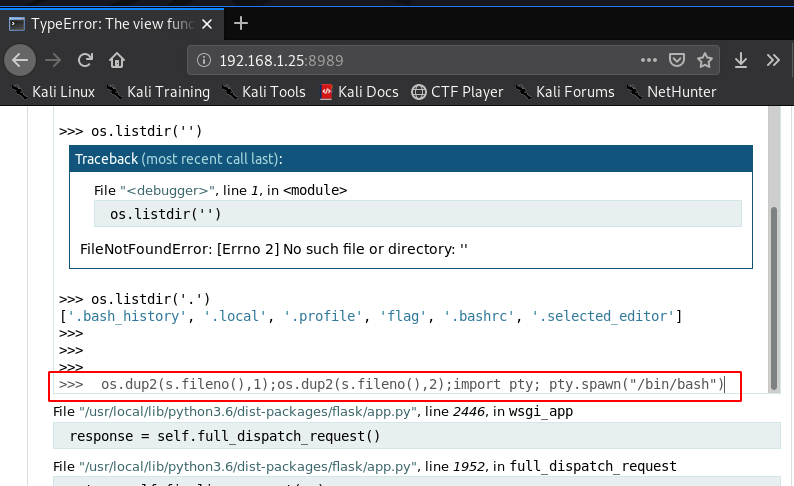Image resolution: width=794 pixels, height=486 pixels.
Task: Open the Kali Linux bookmark
Action: (54, 92)
